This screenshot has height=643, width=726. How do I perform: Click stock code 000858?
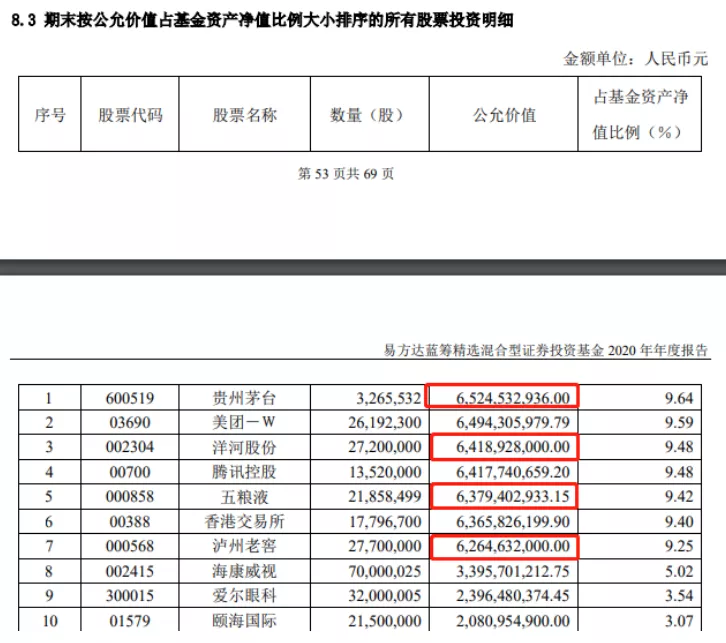130,496
